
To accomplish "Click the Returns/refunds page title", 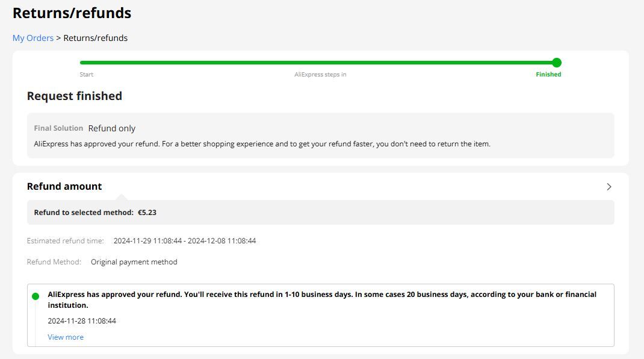I will click(72, 13).
